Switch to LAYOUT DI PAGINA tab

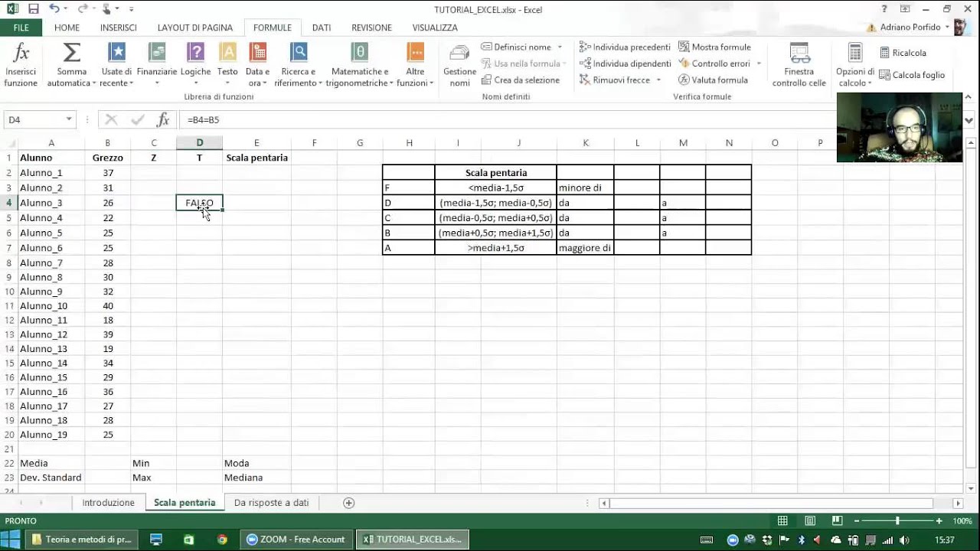click(x=195, y=28)
